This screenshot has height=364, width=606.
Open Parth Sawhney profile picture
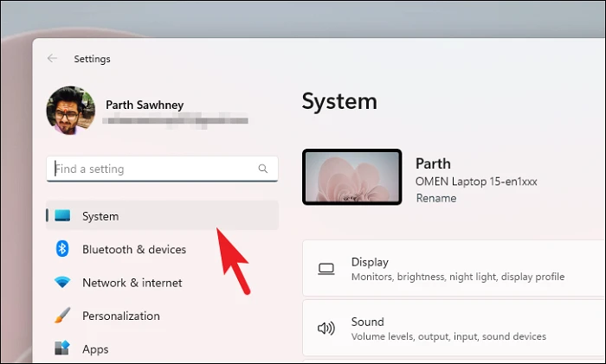[71, 111]
